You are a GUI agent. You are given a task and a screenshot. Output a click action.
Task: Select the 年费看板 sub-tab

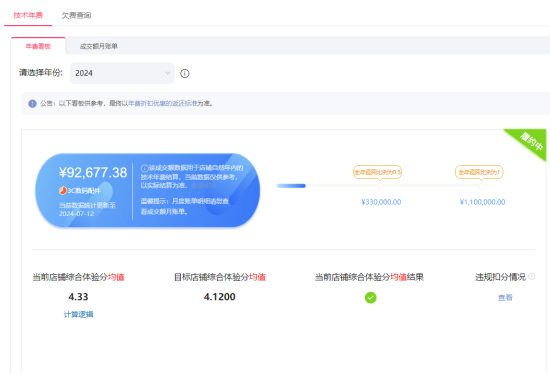pyautogui.click(x=38, y=46)
